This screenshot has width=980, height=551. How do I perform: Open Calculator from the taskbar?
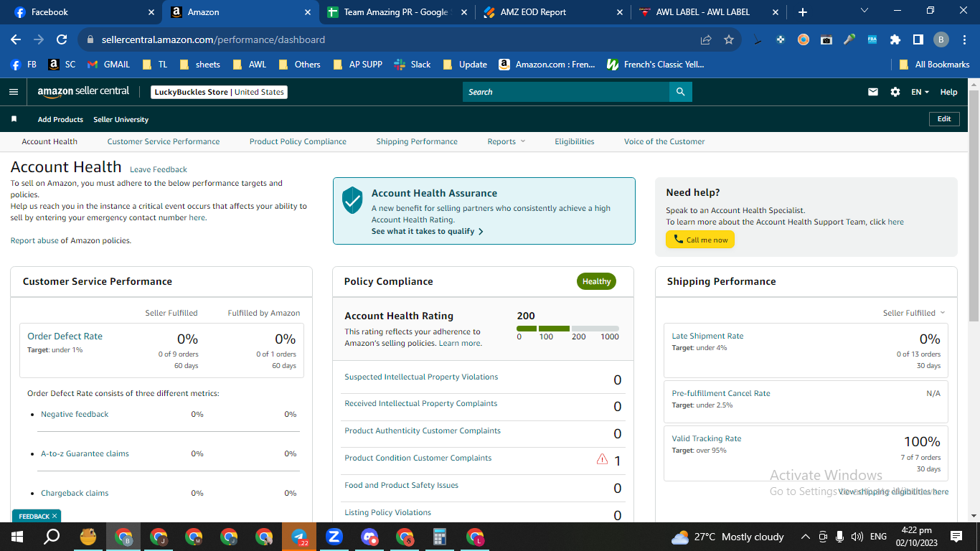[x=440, y=537]
